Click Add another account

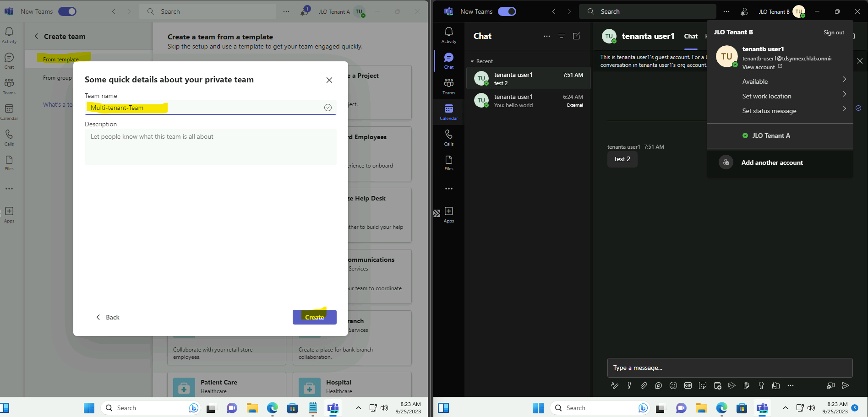point(772,162)
